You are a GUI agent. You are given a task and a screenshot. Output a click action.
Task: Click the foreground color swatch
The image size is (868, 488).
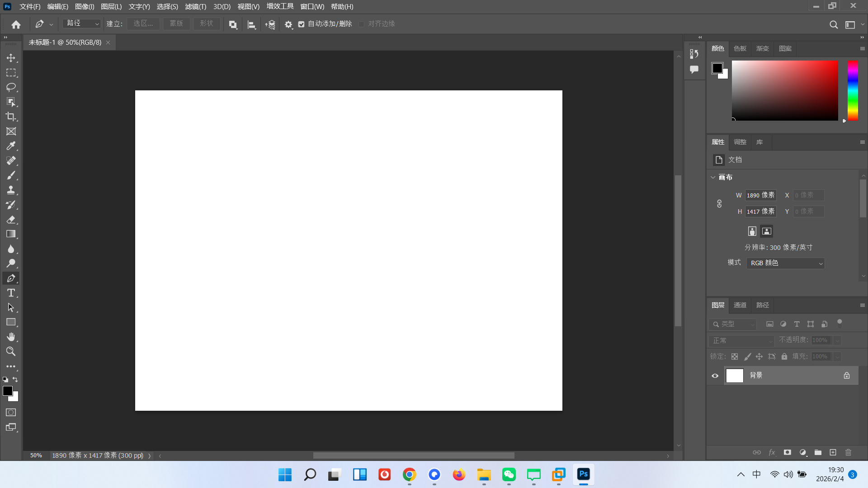(x=8, y=391)
